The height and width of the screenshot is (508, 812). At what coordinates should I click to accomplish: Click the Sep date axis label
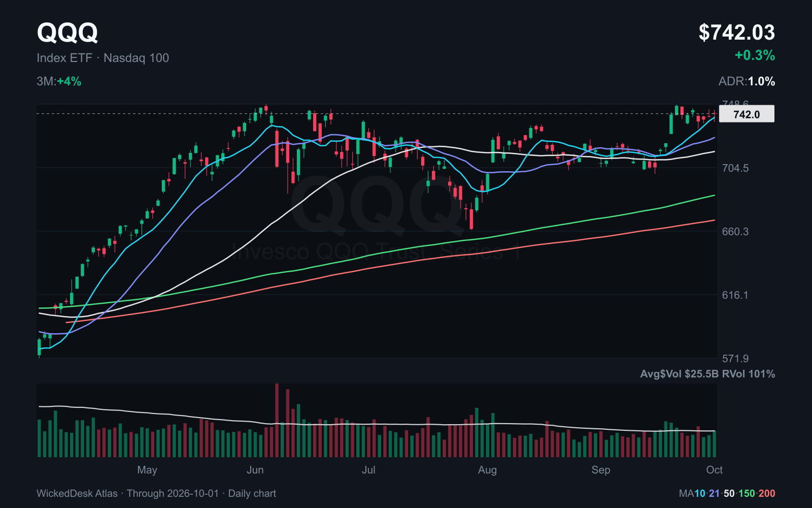(601, 470)
